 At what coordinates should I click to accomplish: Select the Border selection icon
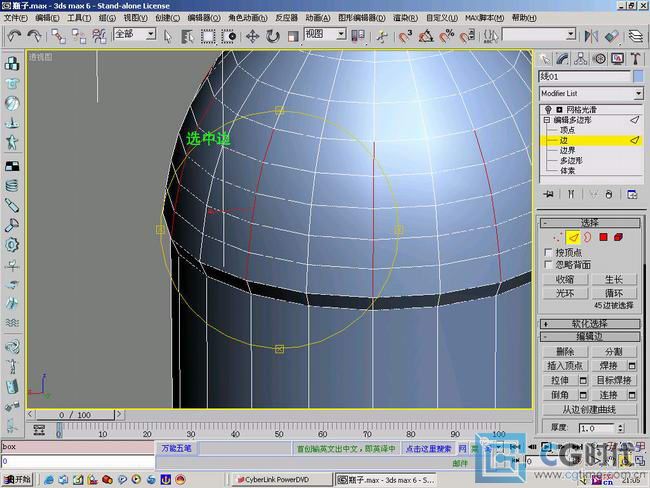(588, 237)
